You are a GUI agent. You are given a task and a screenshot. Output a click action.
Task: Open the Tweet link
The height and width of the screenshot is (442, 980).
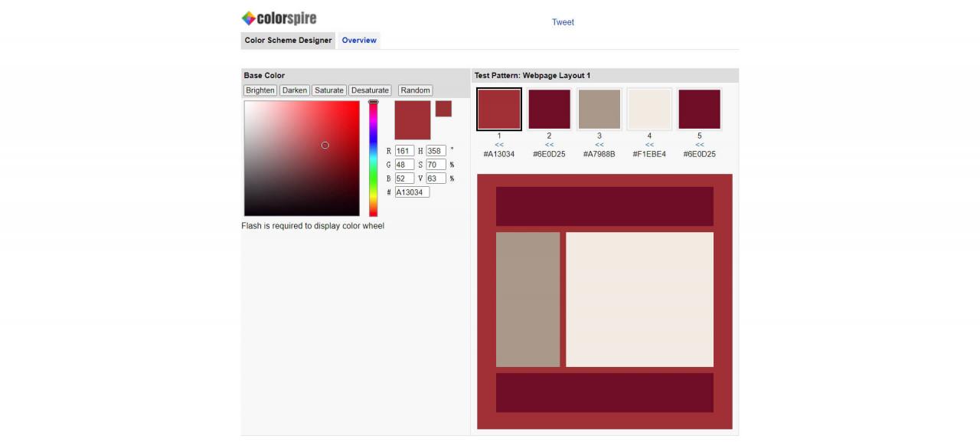point(562,22)
